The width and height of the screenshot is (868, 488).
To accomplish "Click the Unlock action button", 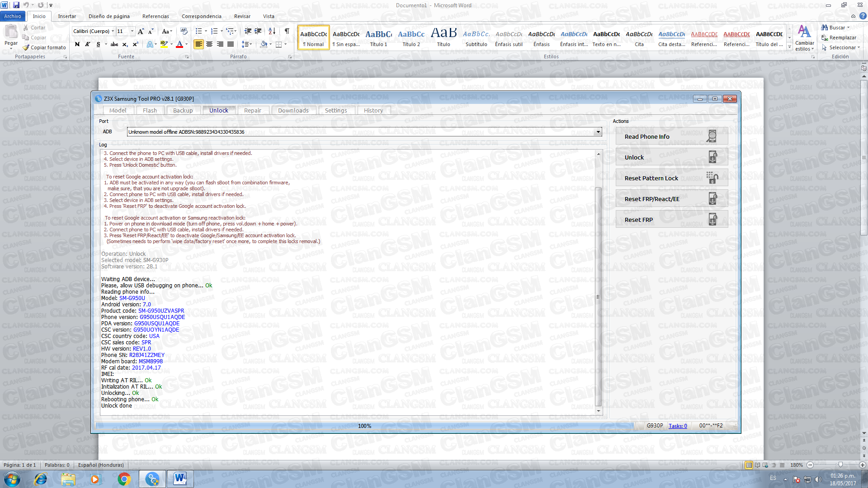I will coord(671,157).
